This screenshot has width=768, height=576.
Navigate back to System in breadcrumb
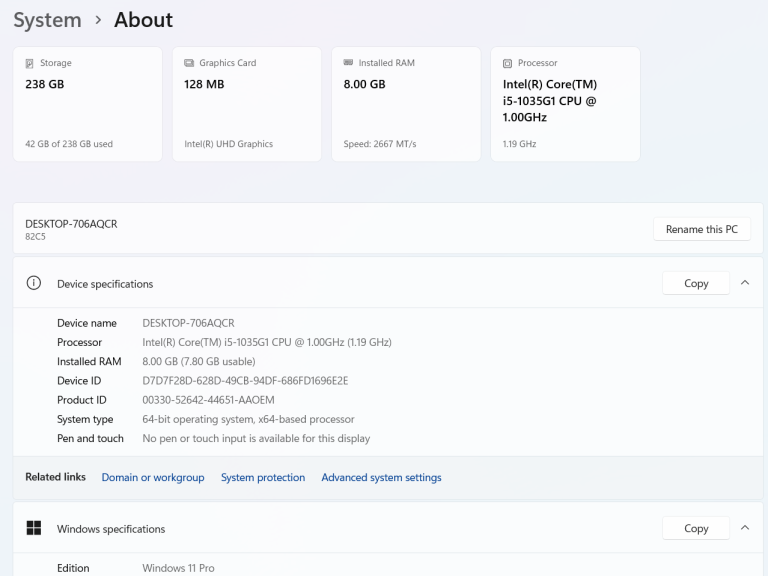coord(47,20)
